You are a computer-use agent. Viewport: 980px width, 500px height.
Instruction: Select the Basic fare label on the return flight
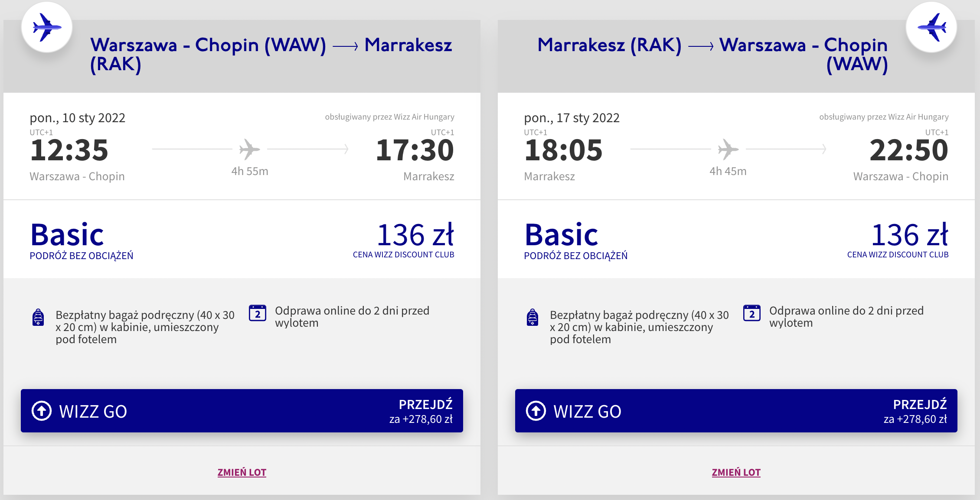(562, 235)
